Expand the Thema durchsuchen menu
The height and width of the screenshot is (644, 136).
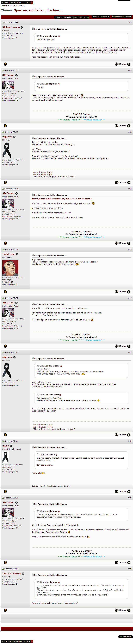pyautogui.click(x=121, y=17)
